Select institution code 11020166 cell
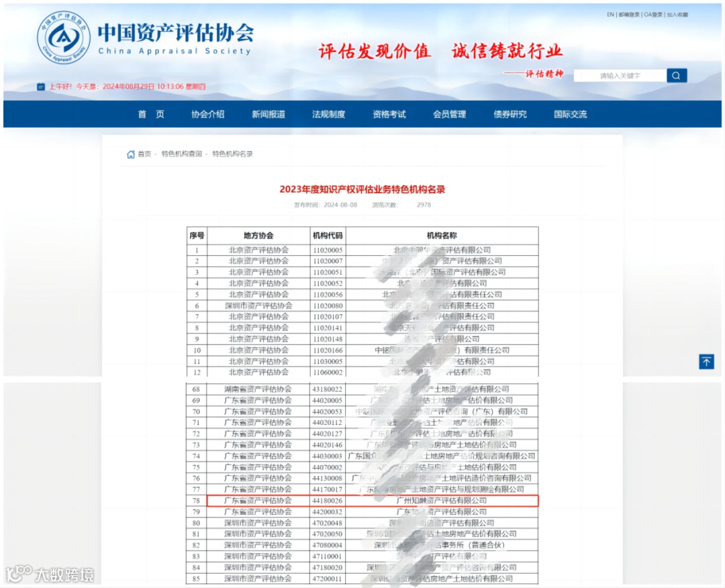Image resolution: width=725 pixels, height=588 pixels. [x=328, y=350]
